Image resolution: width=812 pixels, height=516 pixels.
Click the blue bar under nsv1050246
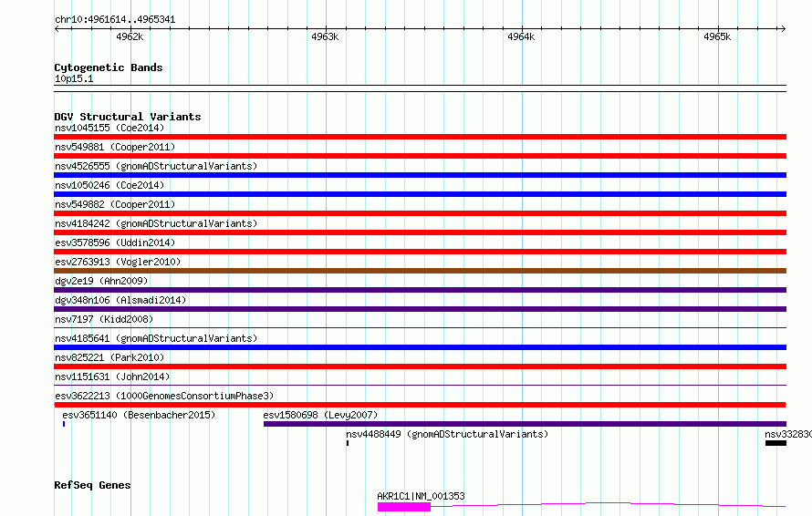[420, 194]
